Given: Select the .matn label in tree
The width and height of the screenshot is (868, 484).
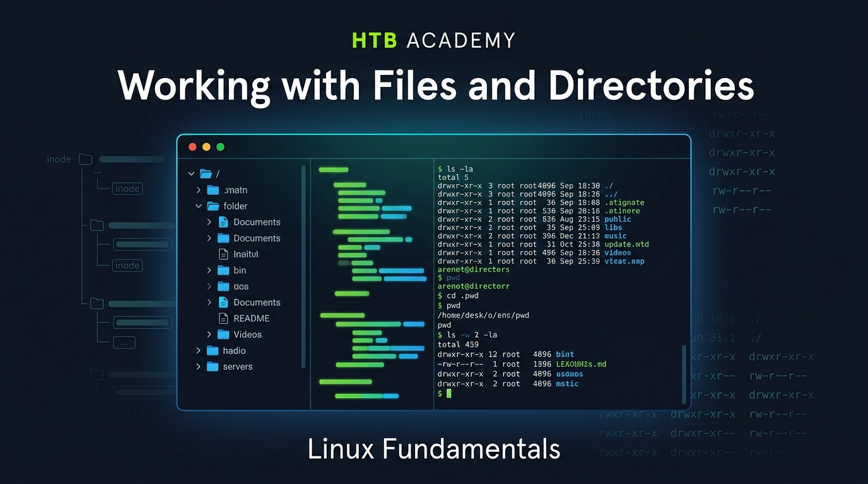Looking at the screenshot, I should click(236, 190).
